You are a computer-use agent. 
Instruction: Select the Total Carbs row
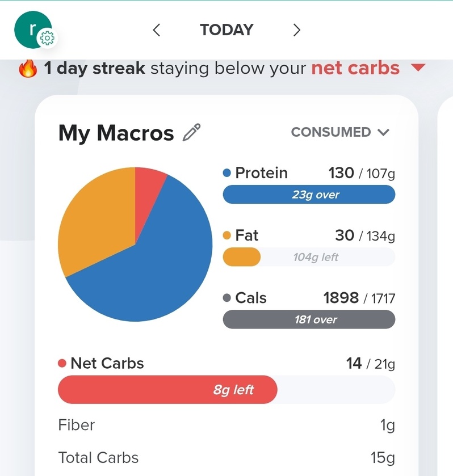(x=227, y=458)
